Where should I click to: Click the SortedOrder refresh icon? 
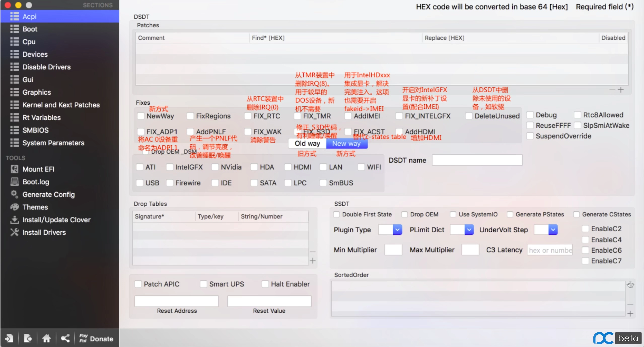630,285
